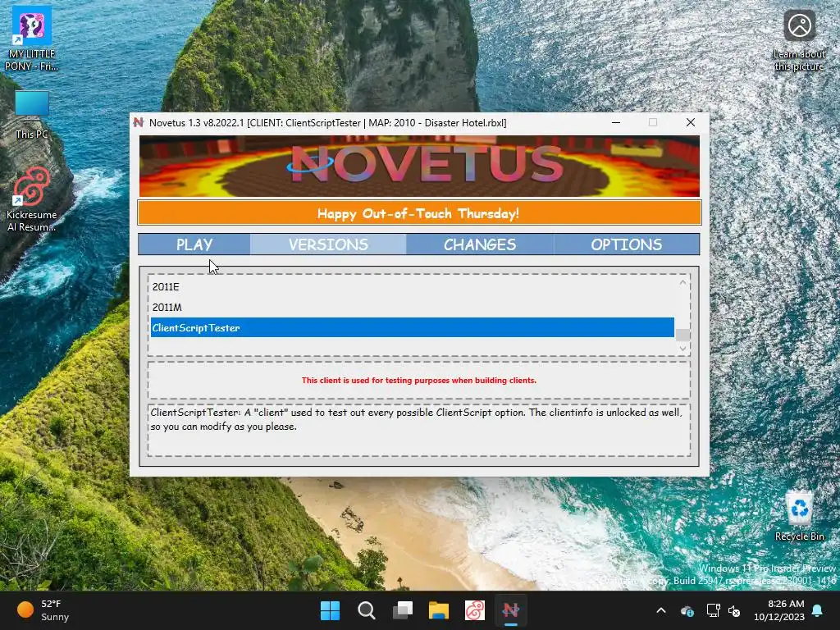The image size is (840, 630).
Task: Click the OneDrive cloud tray icon
Action: tap(687, 610)
